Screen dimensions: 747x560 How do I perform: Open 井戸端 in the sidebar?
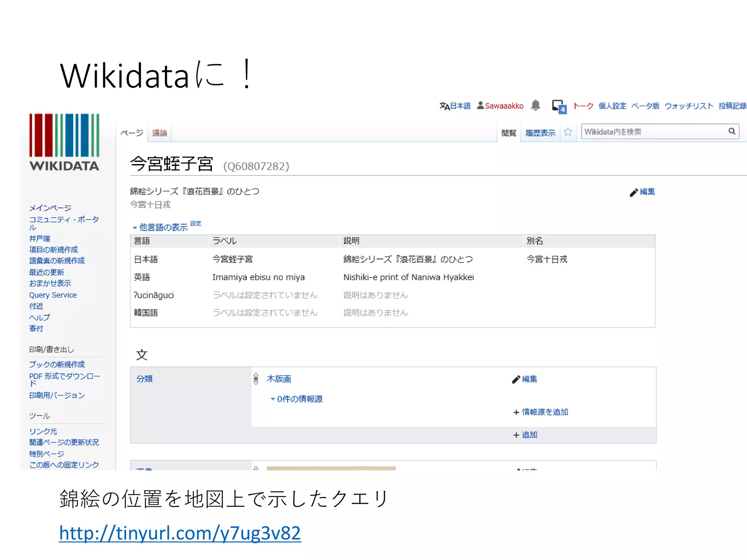coord(40,238)
